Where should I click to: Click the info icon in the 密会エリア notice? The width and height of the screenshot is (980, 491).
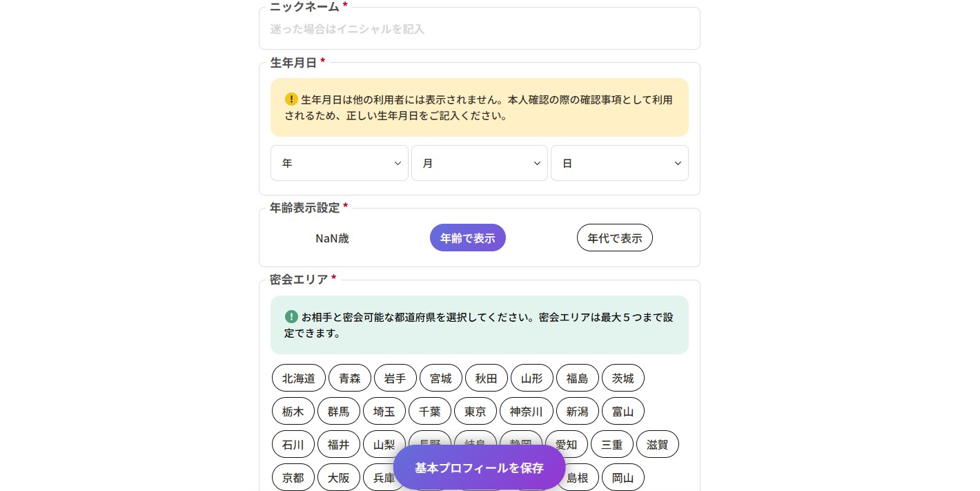pos(291,316)
